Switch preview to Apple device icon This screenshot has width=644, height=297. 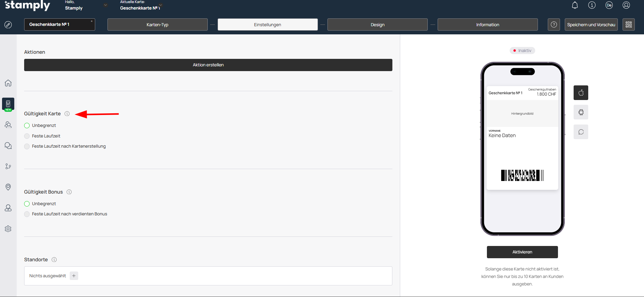pos(581,93)
